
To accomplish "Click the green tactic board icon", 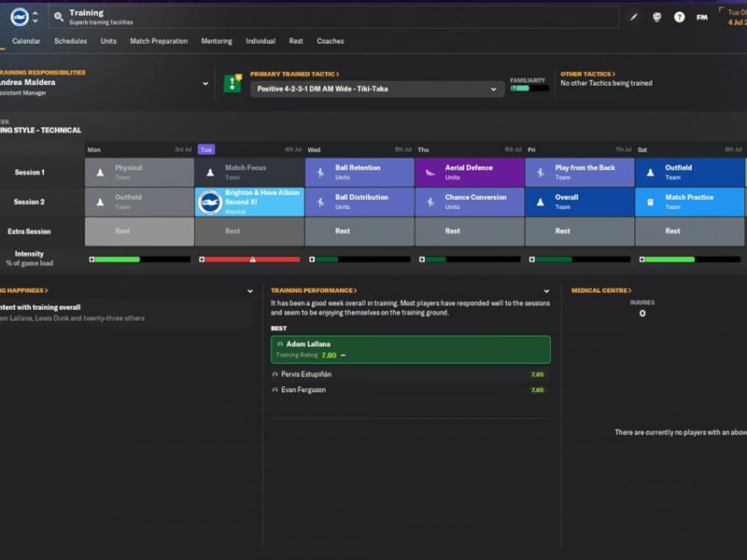I will pyautogui.click(x=233, y=84).
